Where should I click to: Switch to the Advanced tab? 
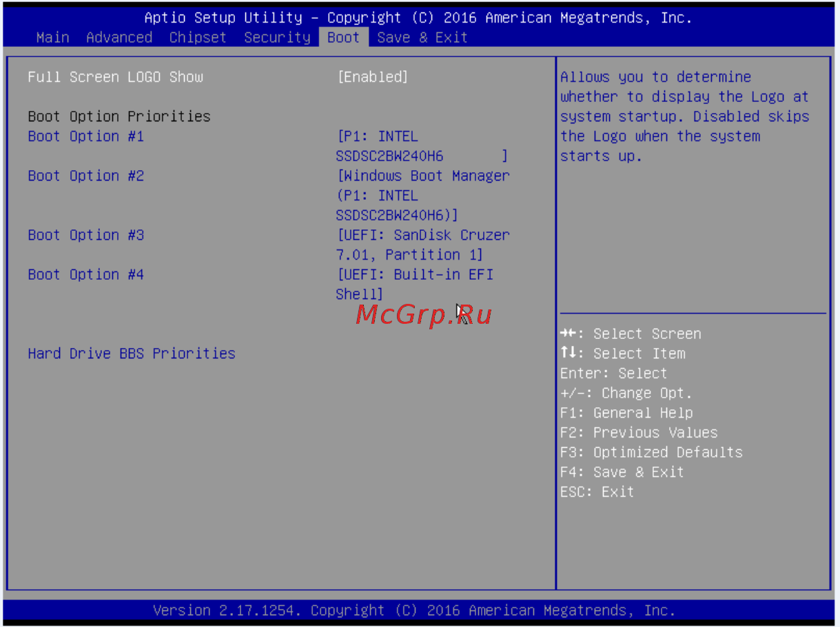click(119, 37)
